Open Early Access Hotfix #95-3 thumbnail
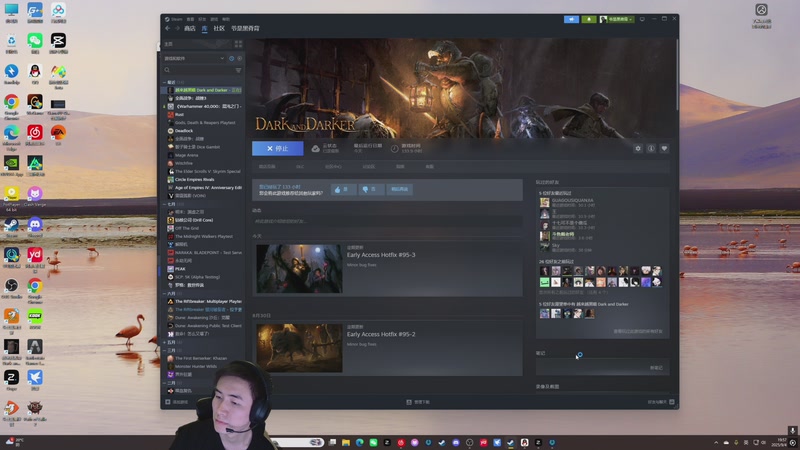The height and width of the screenshot is (450, 800). (x=299, y=268)
